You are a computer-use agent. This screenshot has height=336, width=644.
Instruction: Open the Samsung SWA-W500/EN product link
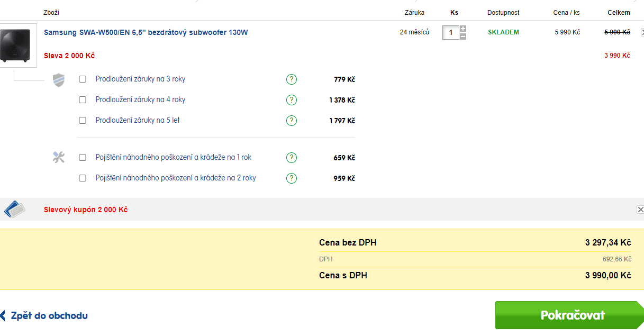[x=146, y=32]
